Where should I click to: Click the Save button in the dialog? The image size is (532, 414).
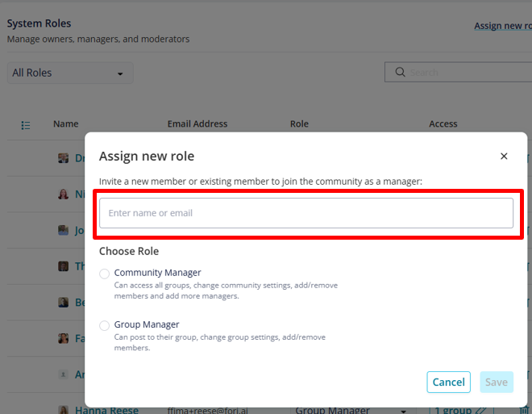click(x=497, y=382)
